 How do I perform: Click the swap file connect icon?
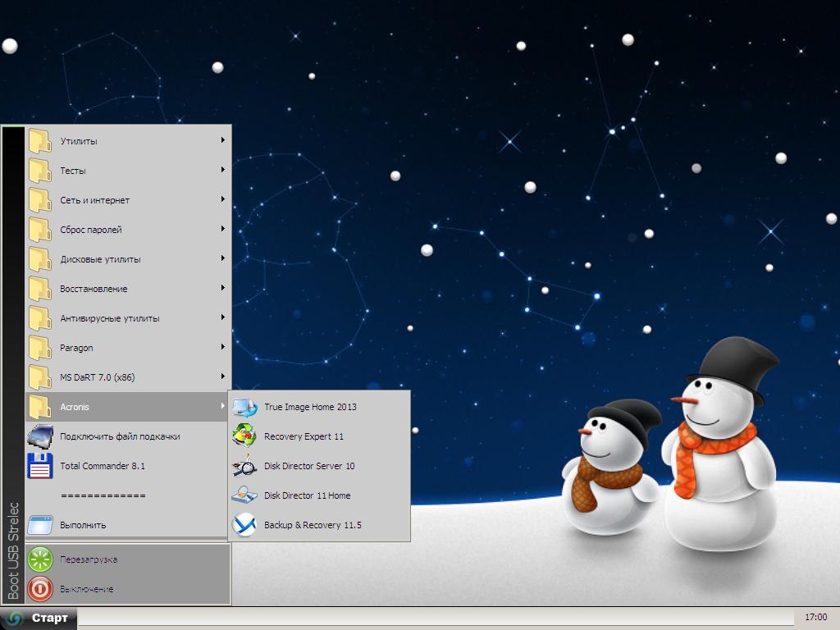point(40,436)
